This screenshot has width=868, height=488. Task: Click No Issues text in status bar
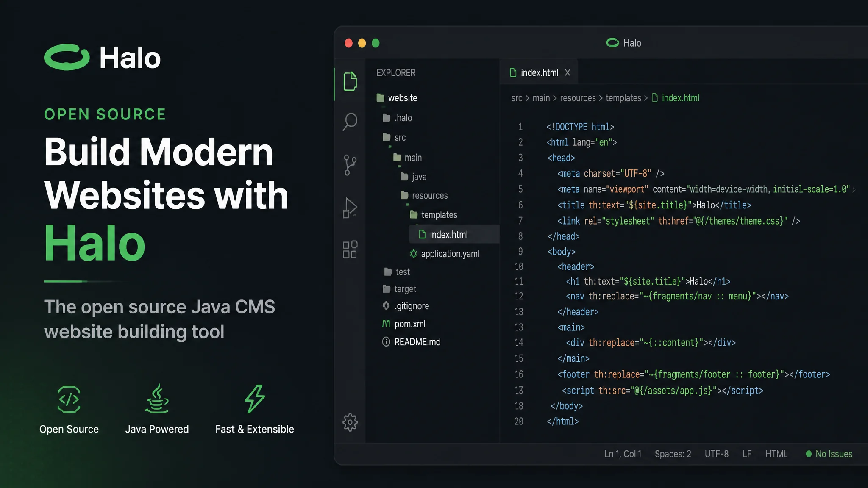tap(834, 454)
